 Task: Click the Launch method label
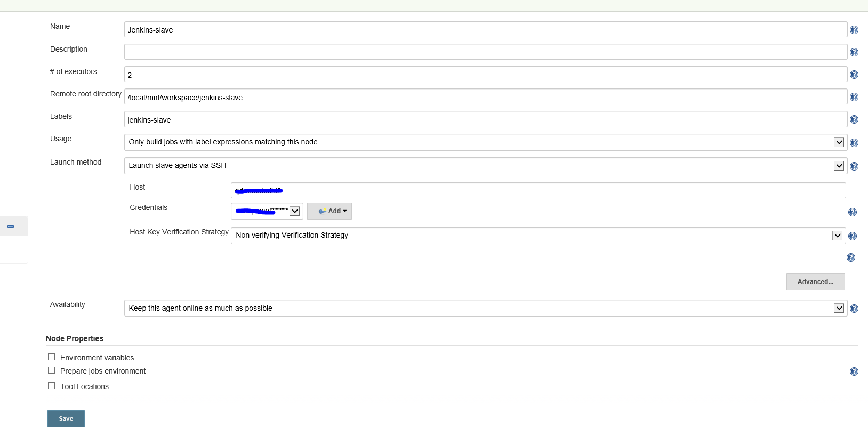pyautogui.click(x=76, y=162)
